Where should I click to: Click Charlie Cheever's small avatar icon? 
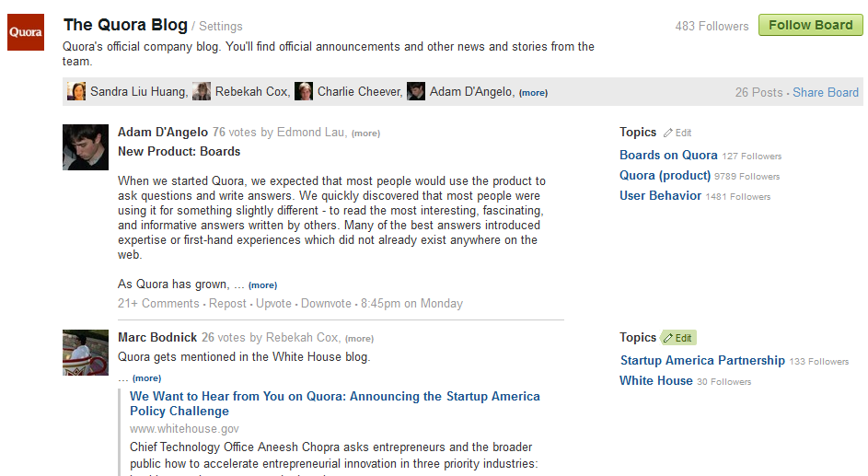click(x=304, y=91)
